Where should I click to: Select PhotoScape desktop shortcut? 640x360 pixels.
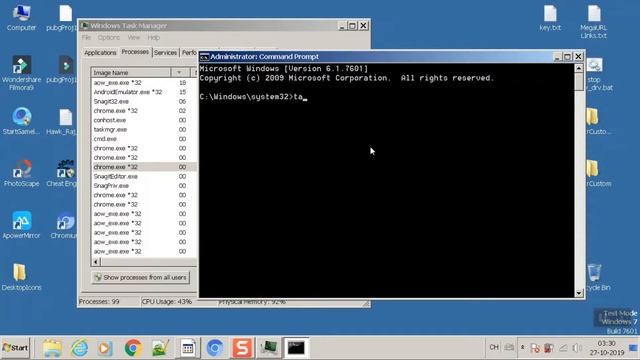click(21, 173)
